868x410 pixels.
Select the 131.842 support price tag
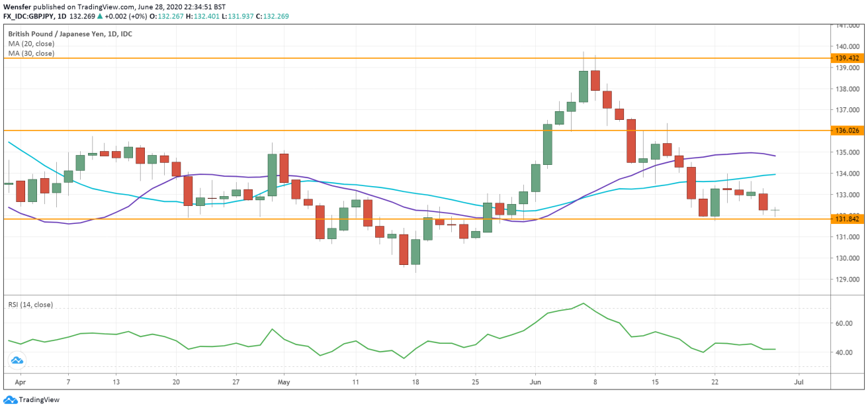pyautogui.click(x=849, y=219)
